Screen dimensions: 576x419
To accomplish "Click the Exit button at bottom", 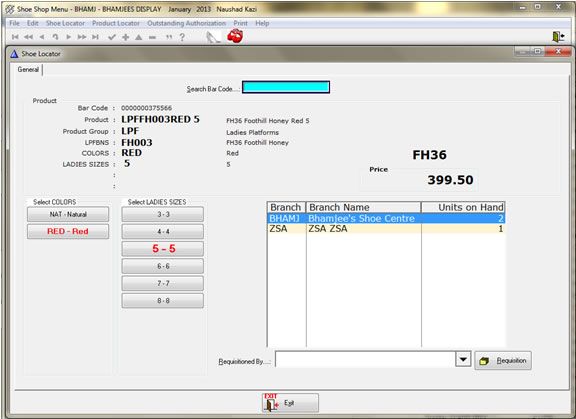I will (x=290, y=403).
